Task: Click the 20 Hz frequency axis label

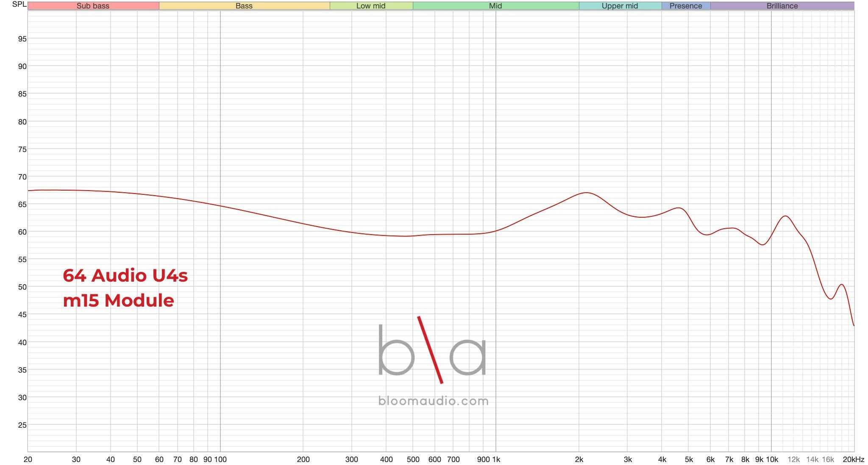Action: [28, 459]
